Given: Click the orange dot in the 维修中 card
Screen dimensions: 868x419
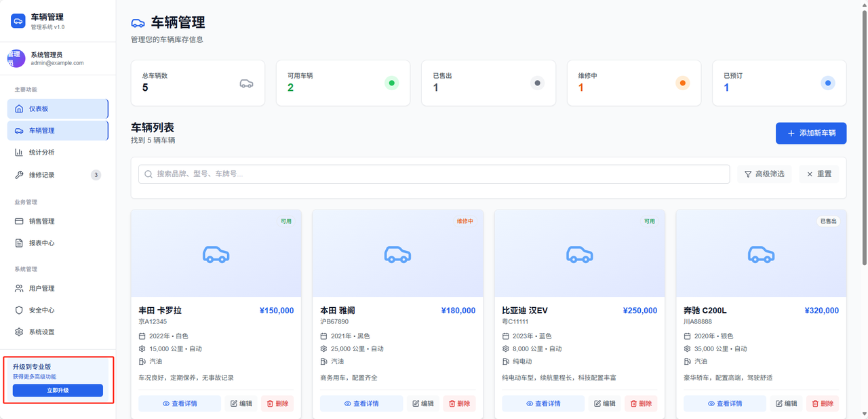Looking at the screenshot, I should (682, 83).
